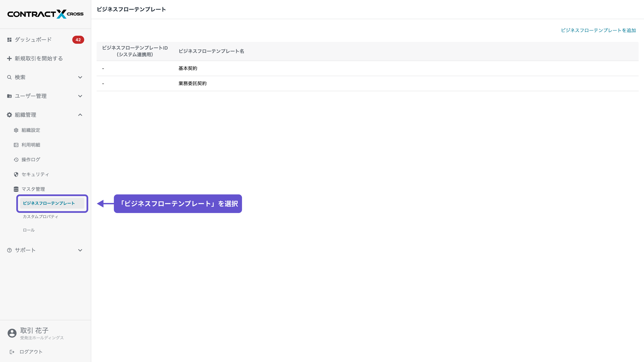Viewport: 644px width, 362px height.
Task: Open ロール in the sidebar
Action: [29, 230]
